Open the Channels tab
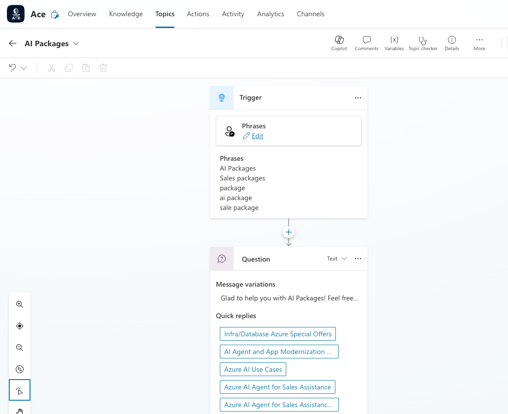 (x=310, y=14)
